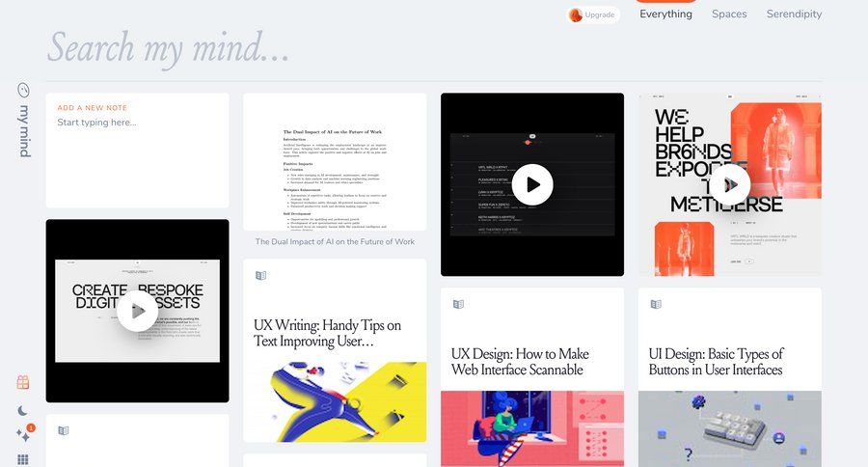The width and height of the screenshot is (868, 467).
Task: Click the orange avatar in Upgrade button
Action: coord(576,15)
